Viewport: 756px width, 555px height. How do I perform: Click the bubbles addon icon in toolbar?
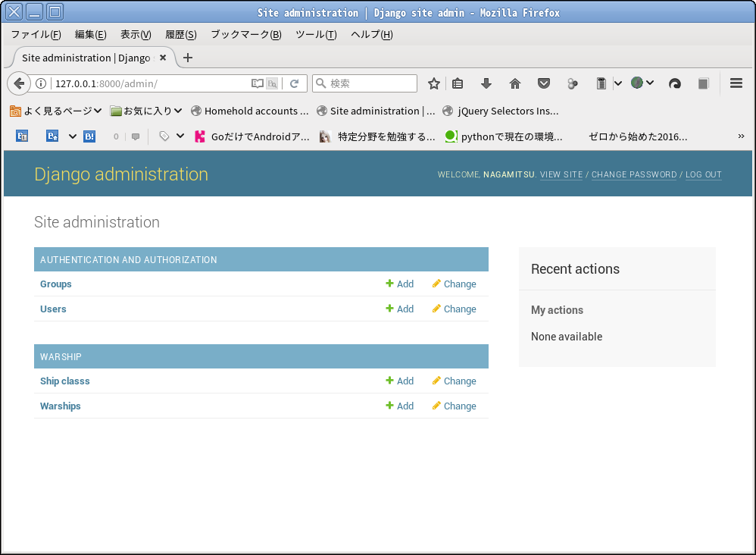pyautogui.click(x=573, y=83)
